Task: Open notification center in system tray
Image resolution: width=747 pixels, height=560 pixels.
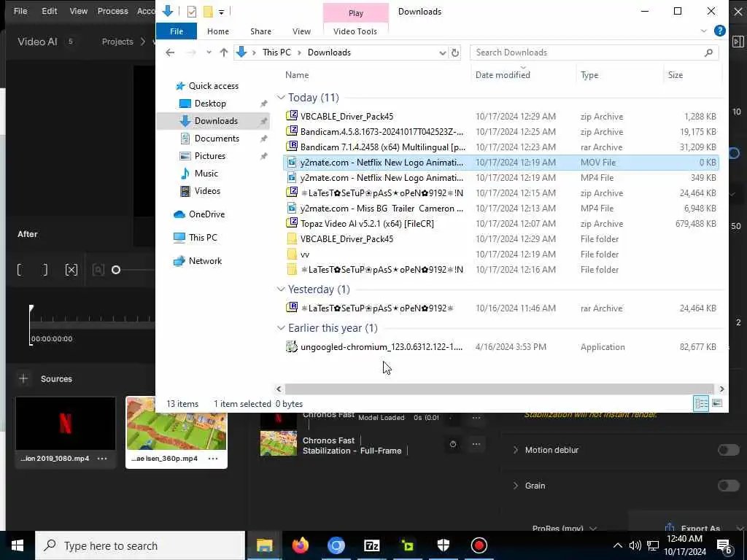Action: (x=724, y=547)
